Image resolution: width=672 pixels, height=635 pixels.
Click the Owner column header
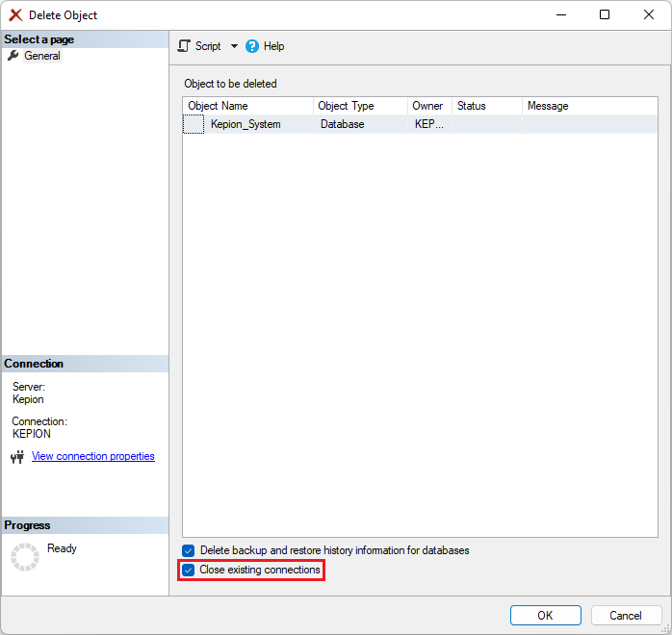[428, 106]
